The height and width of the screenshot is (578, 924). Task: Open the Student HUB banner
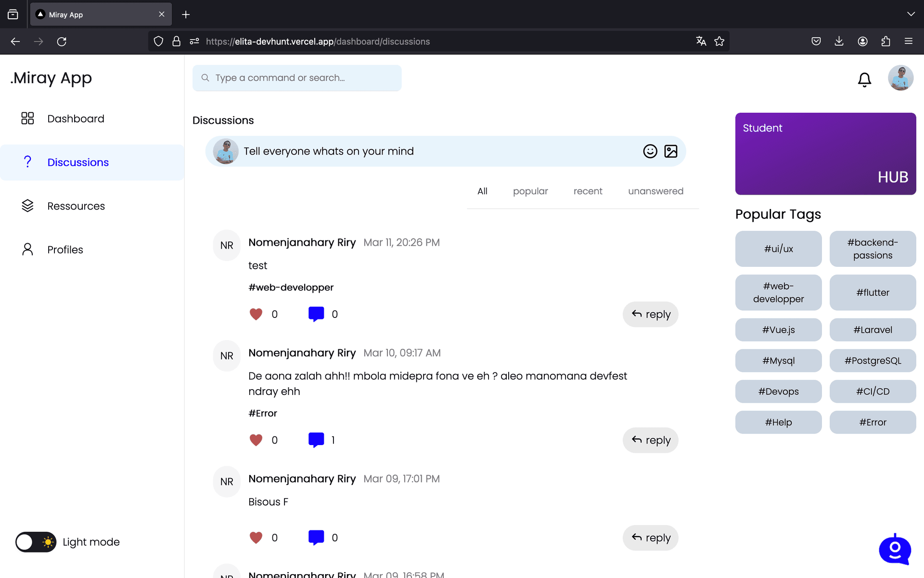click(x=825, y=154)
